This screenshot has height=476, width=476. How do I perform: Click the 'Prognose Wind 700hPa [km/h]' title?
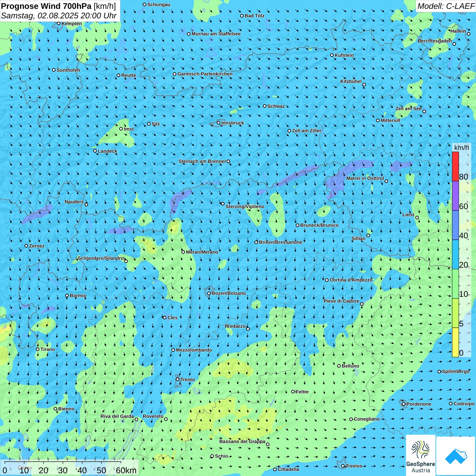pos(58,6)
